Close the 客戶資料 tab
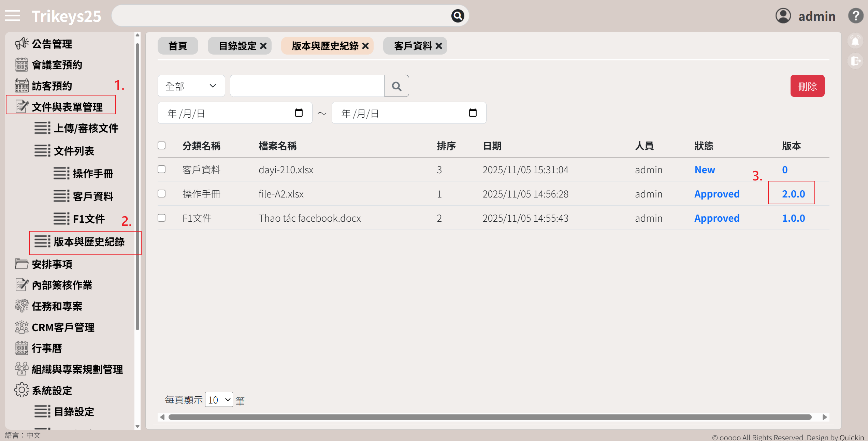The width and height of the screenshot is (868, 441). click(x=439, y=46)
